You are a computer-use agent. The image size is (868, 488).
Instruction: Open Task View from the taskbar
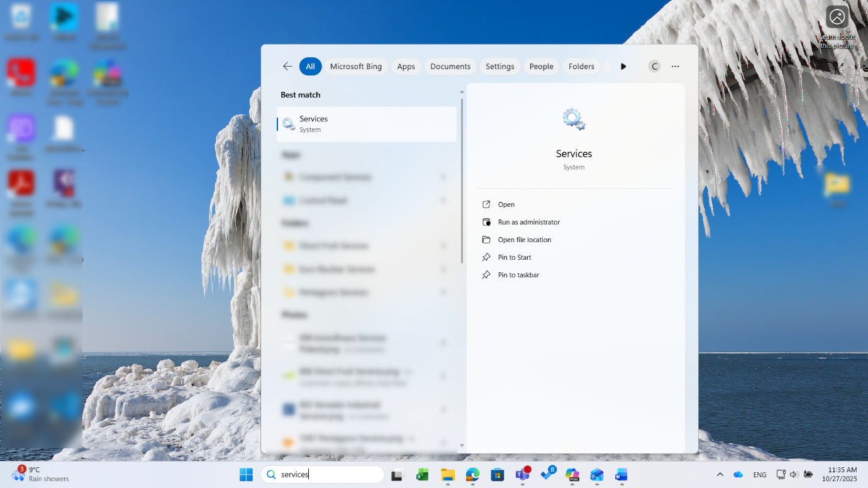tap(397, 475)
